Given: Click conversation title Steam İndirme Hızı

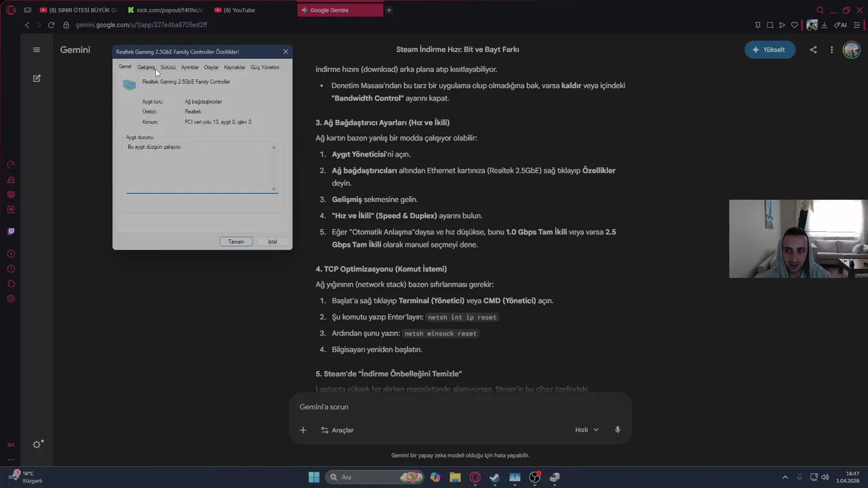Looking at the screenshot, I should tap(458, 49).
